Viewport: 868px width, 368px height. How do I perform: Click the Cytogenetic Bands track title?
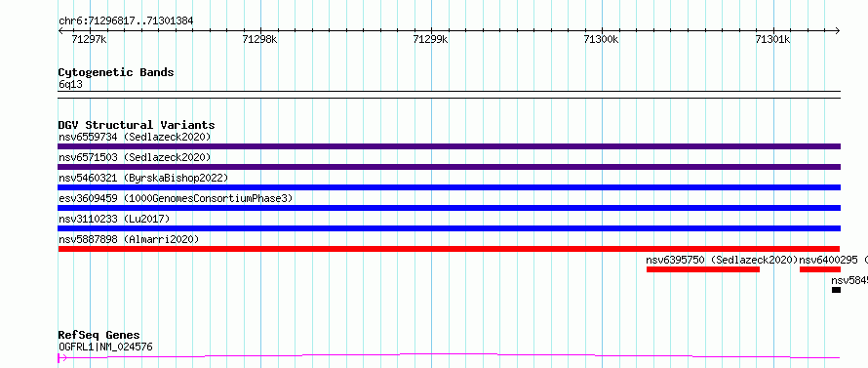[116, 72]
